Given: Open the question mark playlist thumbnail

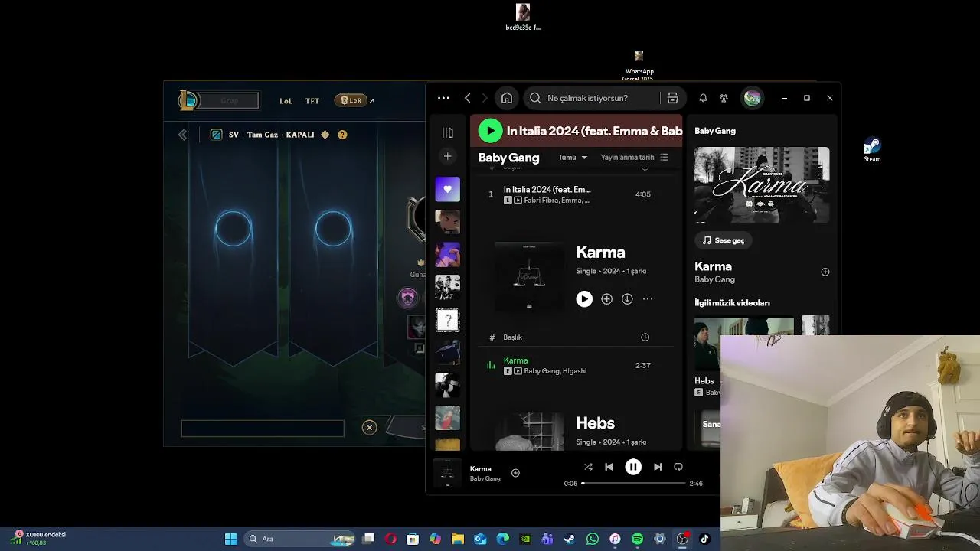Looking at the screenshot, I should coord(448,320).
